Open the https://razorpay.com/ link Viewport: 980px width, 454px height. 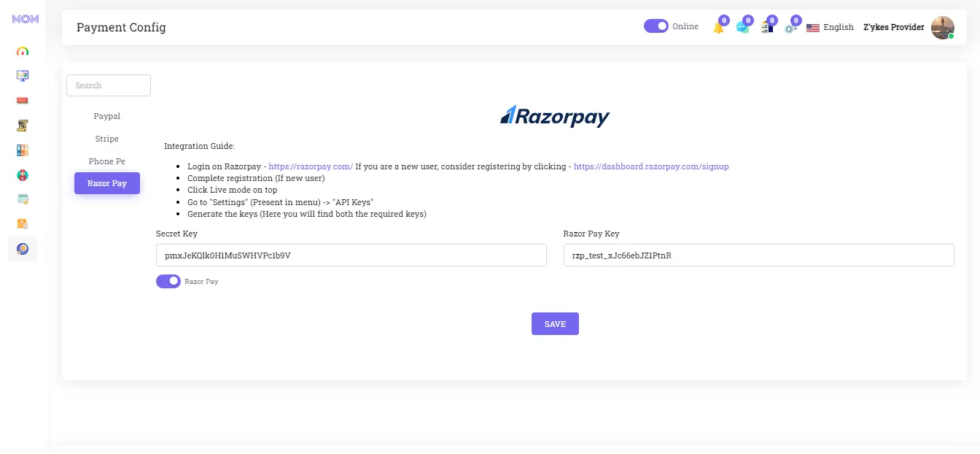(311, 166)
